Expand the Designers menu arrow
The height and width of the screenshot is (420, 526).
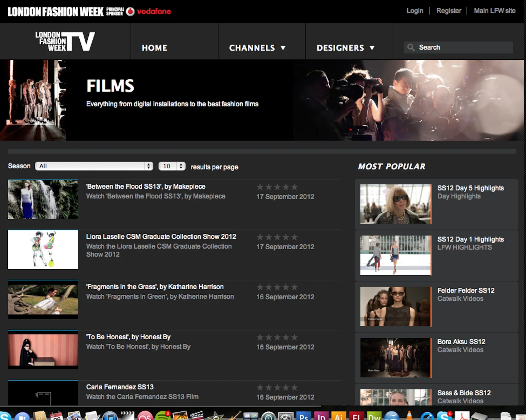pos(372,48)
